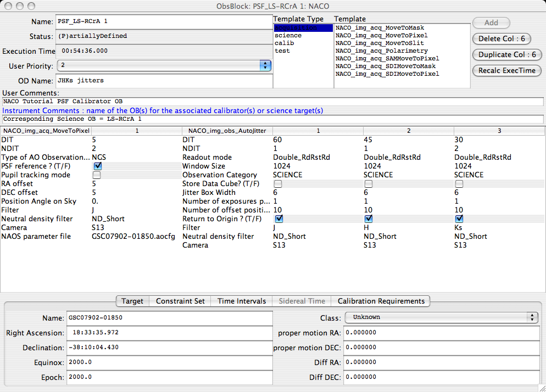Click the User Comments text field
Image resolution: width=546 pixels, height=392 pixels.
[x=272, y=102]
